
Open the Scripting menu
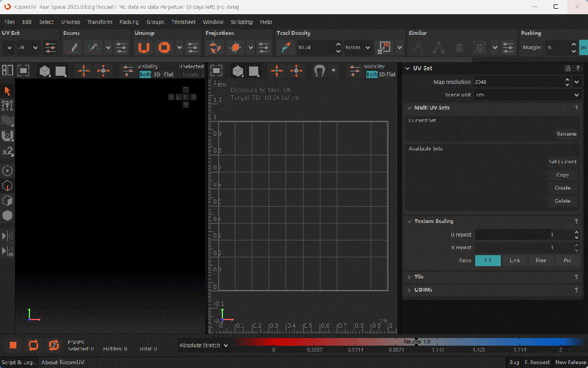(241, 22)
